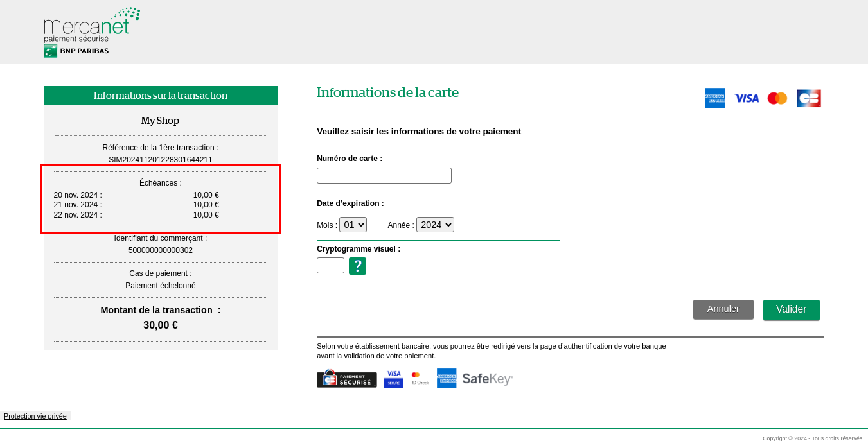The height and width of the screenshot is (441, 868).
Task: Click the Annuler button
Action: 723,309
